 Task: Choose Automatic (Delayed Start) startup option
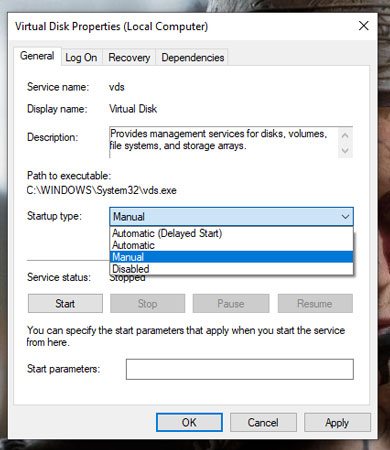tap(231, 233)
